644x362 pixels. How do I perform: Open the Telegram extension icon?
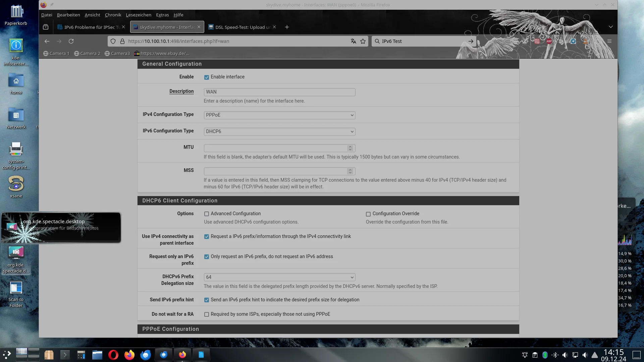(573, 41)
